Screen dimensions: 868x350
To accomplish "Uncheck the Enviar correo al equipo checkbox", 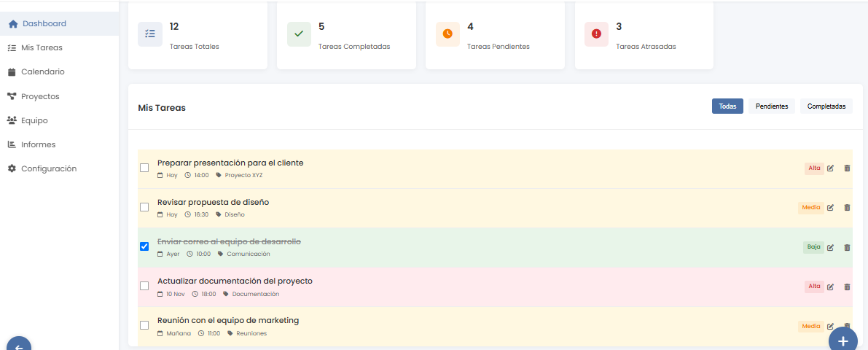I will [144, 246].
